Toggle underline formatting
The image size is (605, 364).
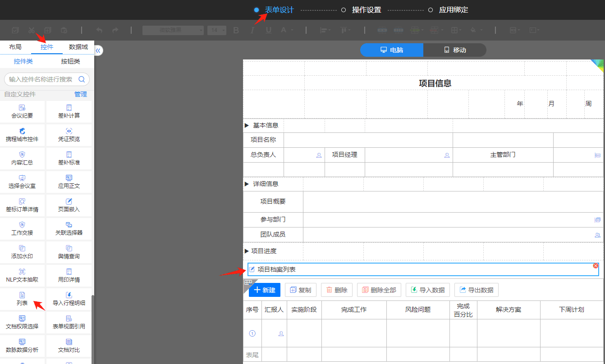pos(269,30)
